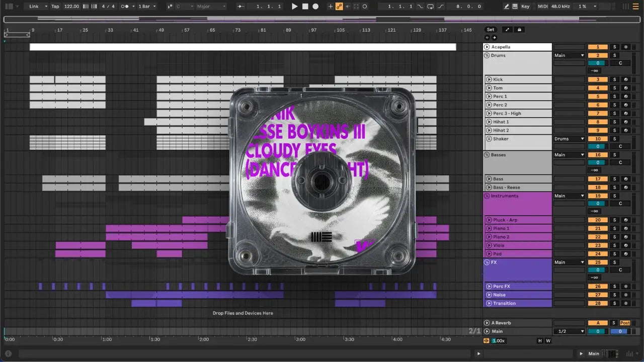This screenshot has width=644, height=362.
Task: Click the Punch-In switch
Action: pyautogui.click(x=421, y=7)
